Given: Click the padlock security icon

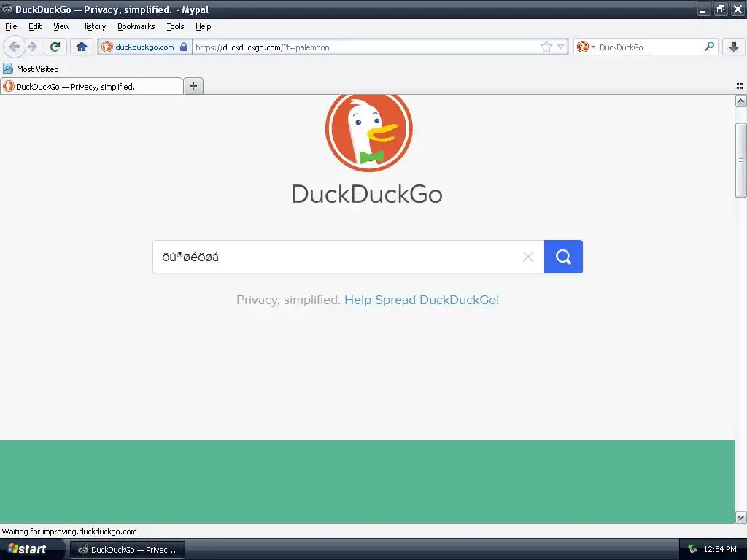Looking at the screenshot, I should [x=184, y=47].
